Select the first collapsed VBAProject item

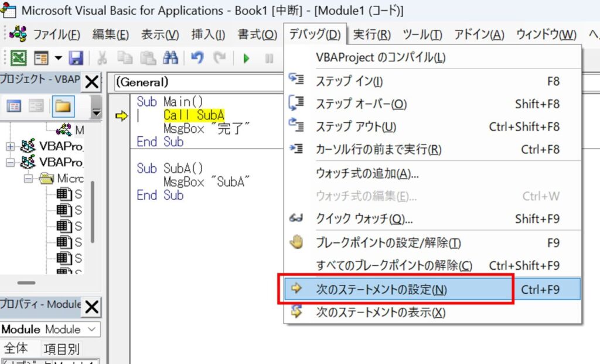[52, 146]
